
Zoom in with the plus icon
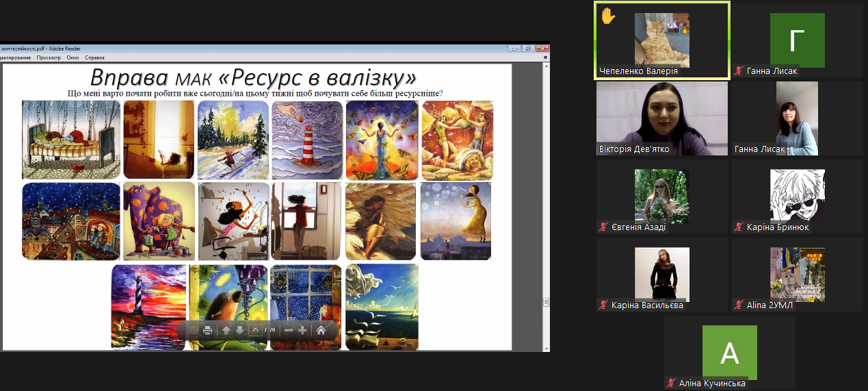(302, 330)
